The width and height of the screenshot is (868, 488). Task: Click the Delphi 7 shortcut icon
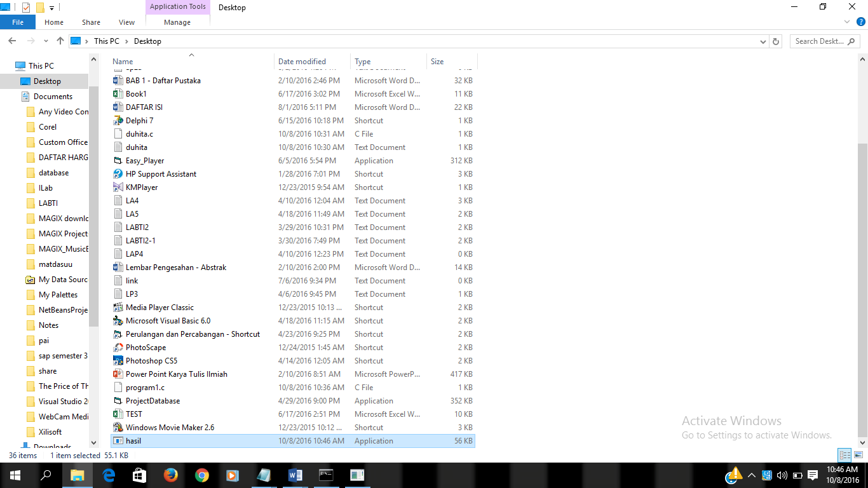pos(118,121)
